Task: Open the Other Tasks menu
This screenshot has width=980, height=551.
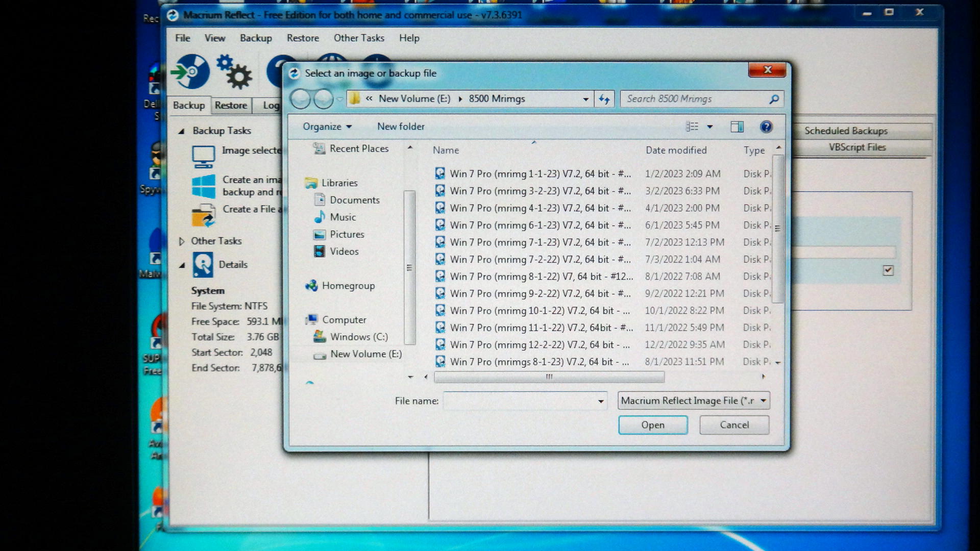Action: click(x=359, y=38)
